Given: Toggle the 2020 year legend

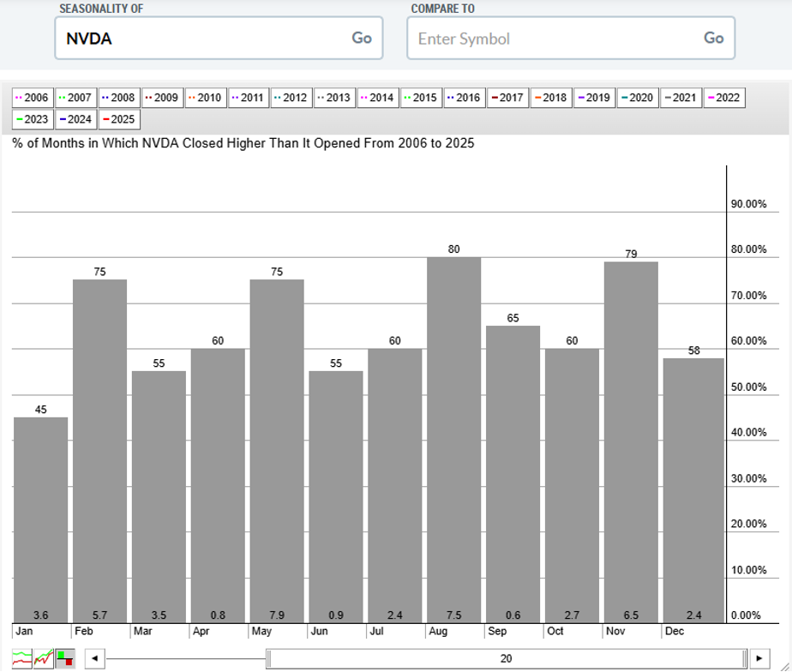Looking at the screenshot, I should [636, 98].
